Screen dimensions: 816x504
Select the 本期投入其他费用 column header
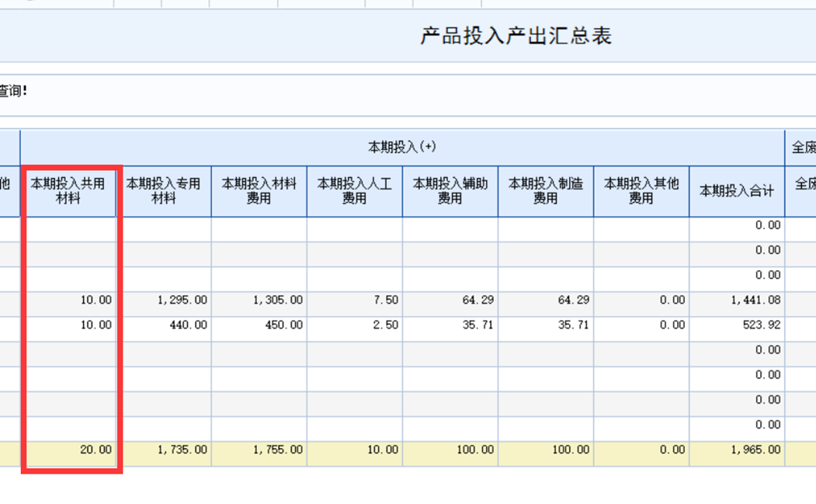pyautogui.click(x=641, y=191)
